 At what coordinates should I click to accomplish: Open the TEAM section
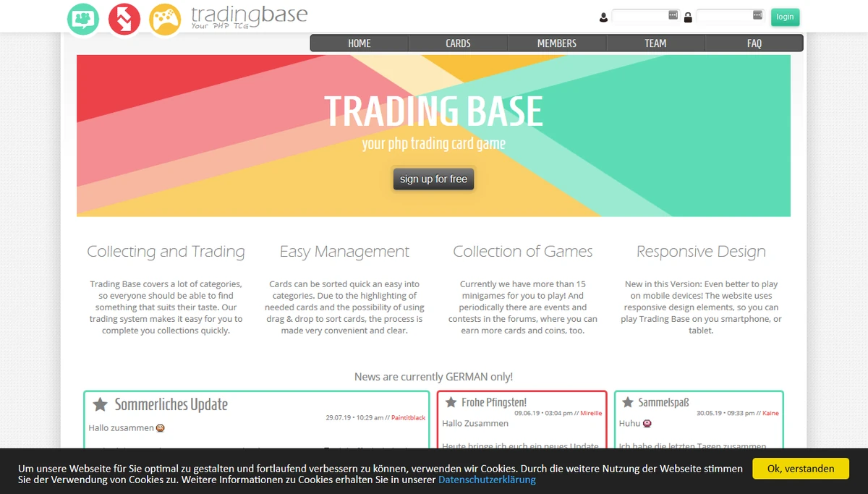tap(655, 43)
